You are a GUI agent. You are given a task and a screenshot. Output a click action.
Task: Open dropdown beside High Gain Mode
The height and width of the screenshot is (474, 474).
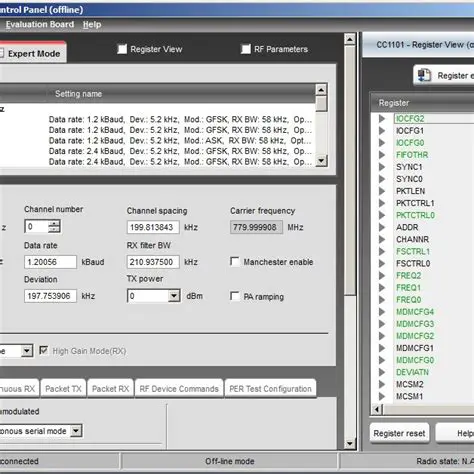coord(27,351)
